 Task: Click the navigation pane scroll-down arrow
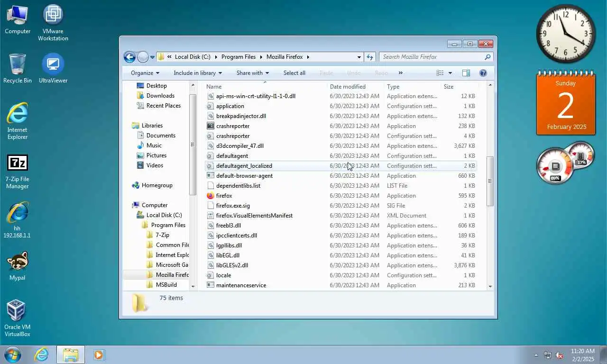(193, 286)
